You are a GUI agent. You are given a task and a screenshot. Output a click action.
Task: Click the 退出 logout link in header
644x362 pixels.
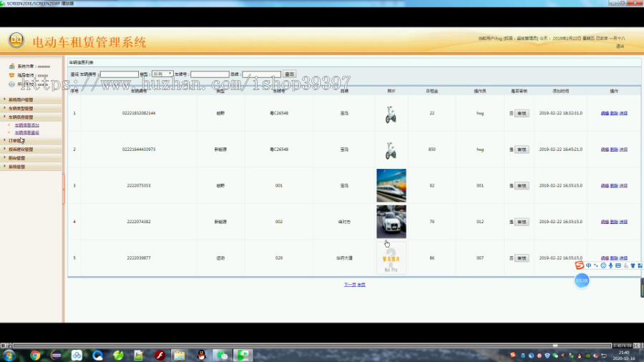[x=620, y=47]
